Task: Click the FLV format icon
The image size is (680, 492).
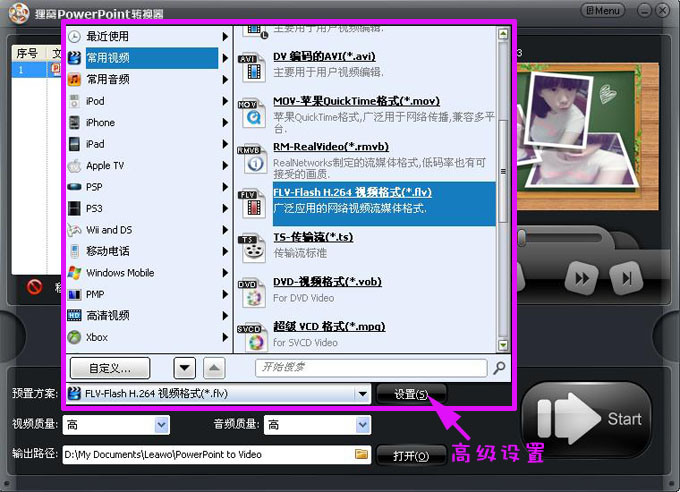Action: 252,204
